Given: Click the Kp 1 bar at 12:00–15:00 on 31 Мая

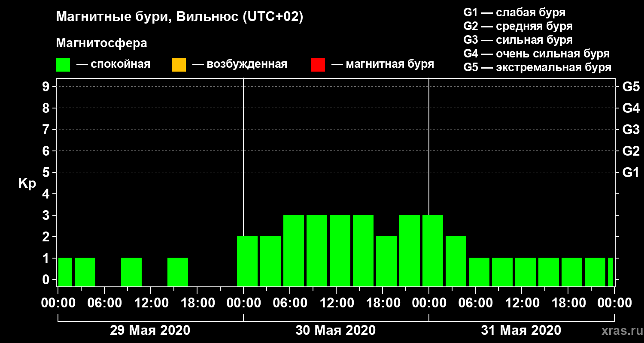Looking at the screenshot, I should pos(526,272).
